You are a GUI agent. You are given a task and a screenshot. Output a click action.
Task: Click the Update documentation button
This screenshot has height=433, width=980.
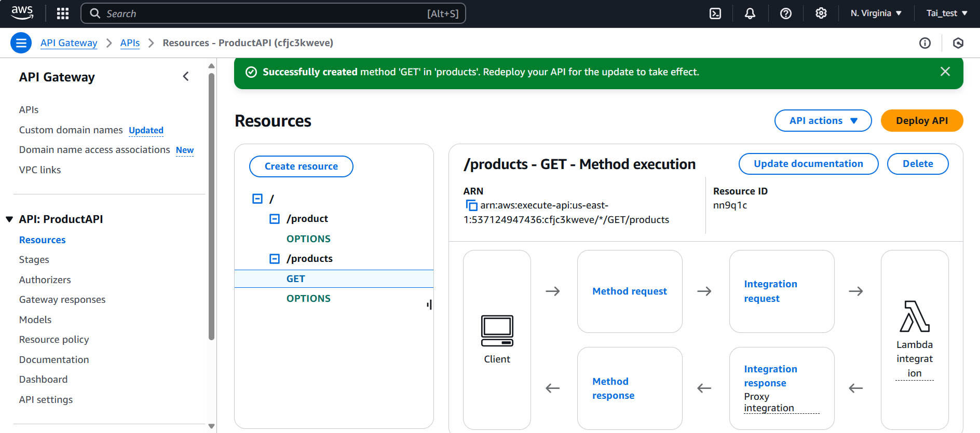point(808,164)
